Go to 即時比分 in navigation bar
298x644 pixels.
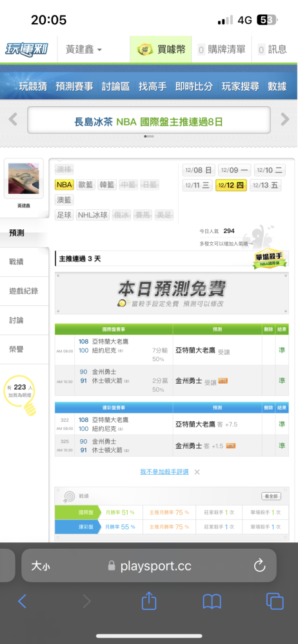pyautogui.click(x=194, y=86)
